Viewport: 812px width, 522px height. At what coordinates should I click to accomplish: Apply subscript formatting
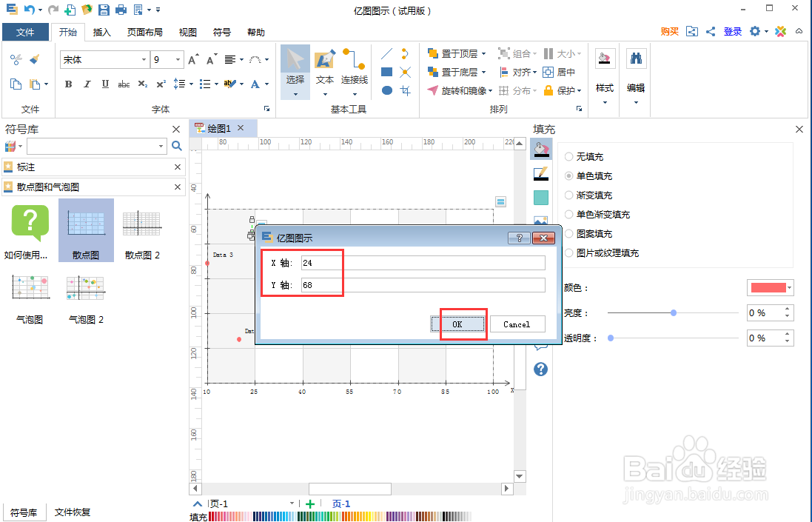click(142, 84)
